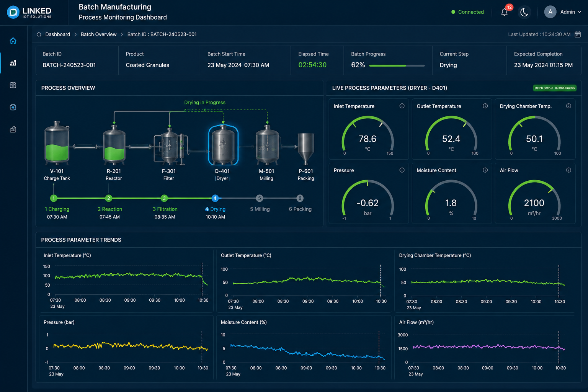Go to Dashboard breadcrumb link
The height and width of the screenshot is (392, 588).
(x=57, y=34)
